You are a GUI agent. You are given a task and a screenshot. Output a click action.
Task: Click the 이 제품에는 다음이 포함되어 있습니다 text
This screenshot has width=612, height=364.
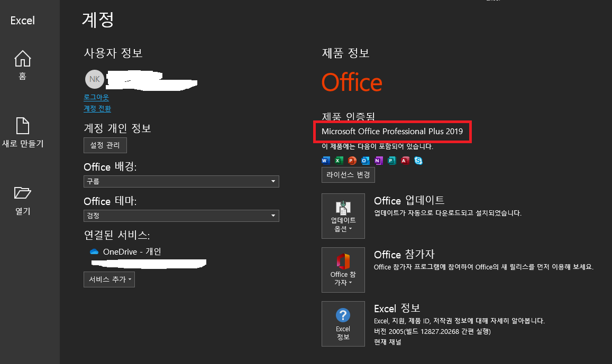(x=378, y=146)
